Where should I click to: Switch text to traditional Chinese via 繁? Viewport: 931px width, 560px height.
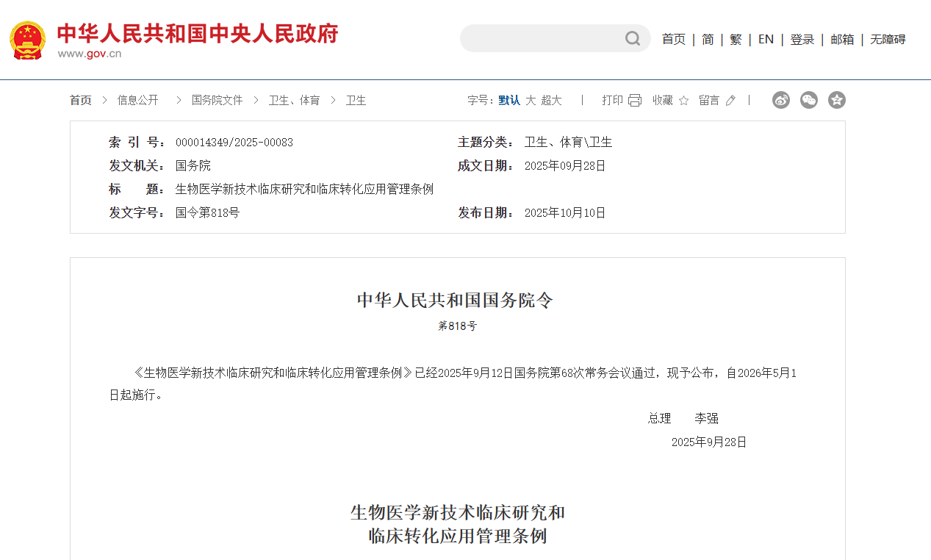click(x=736, y=39)
